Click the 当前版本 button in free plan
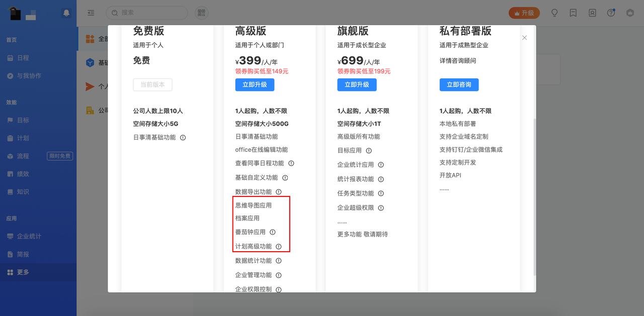 click(152, 84)
